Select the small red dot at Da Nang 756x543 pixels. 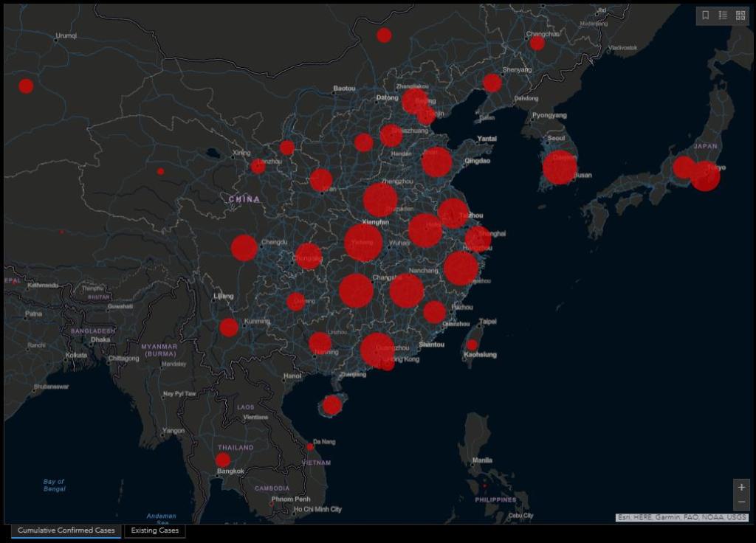[310, 447]
